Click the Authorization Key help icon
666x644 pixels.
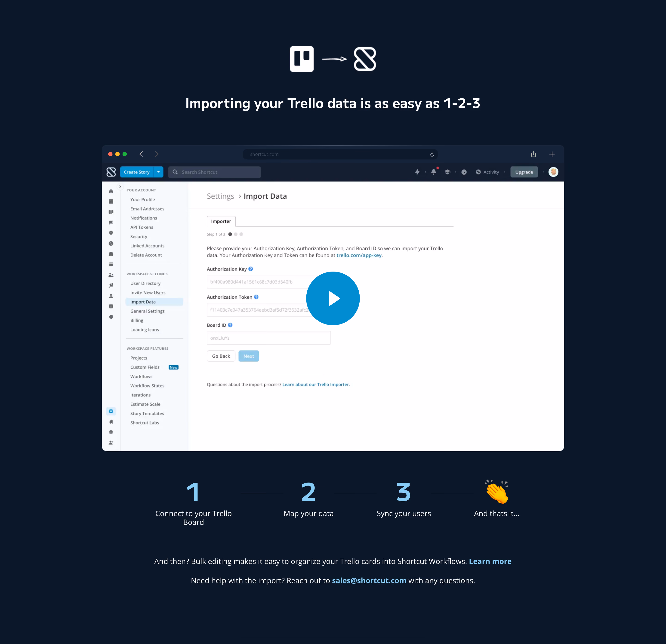click(250, 269)
